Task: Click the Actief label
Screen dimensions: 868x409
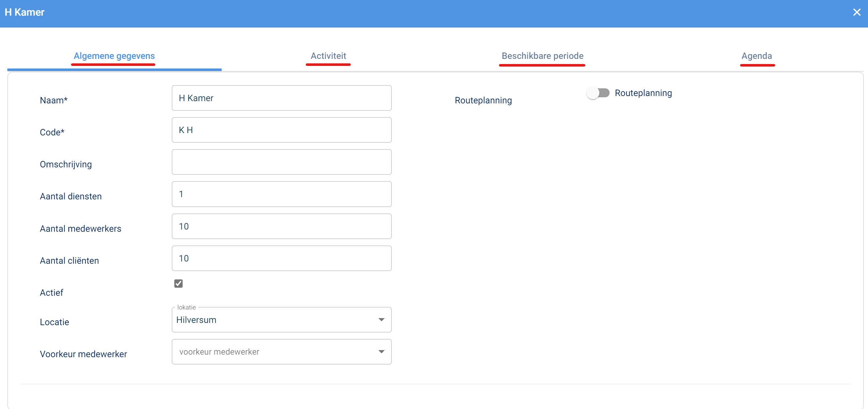Action: point(51,293)
